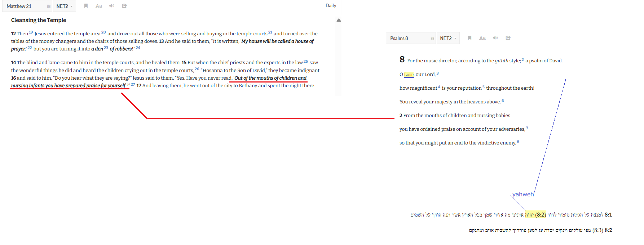This screenshot has height=245, width=644.
Task: Click verse number 17 in Matthew
Action: click(139, 86)
